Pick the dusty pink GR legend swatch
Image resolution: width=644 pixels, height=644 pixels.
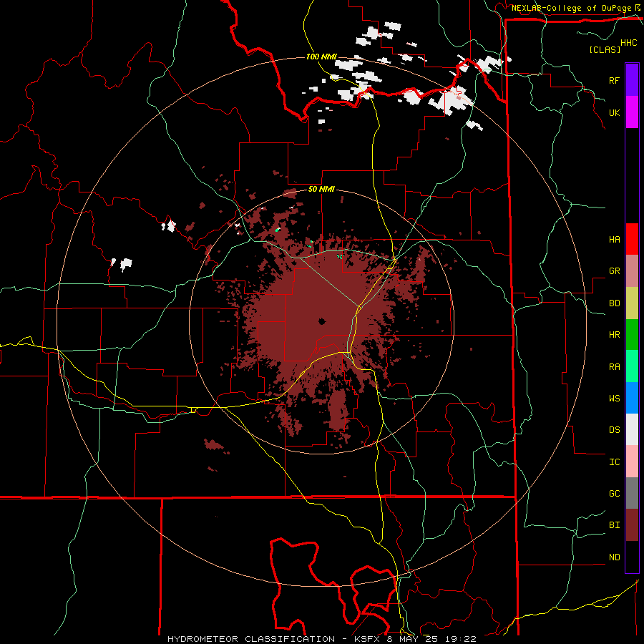click(x=632, y=271)
